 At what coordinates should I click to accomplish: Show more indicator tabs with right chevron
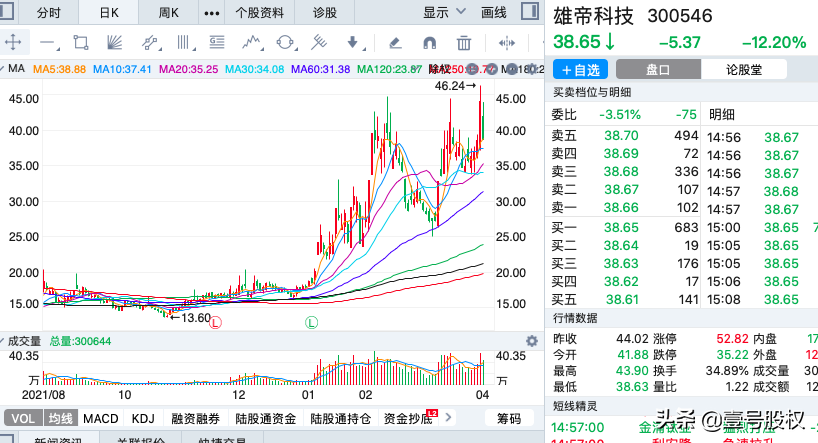pyautogui.click(x=448, y=417)
